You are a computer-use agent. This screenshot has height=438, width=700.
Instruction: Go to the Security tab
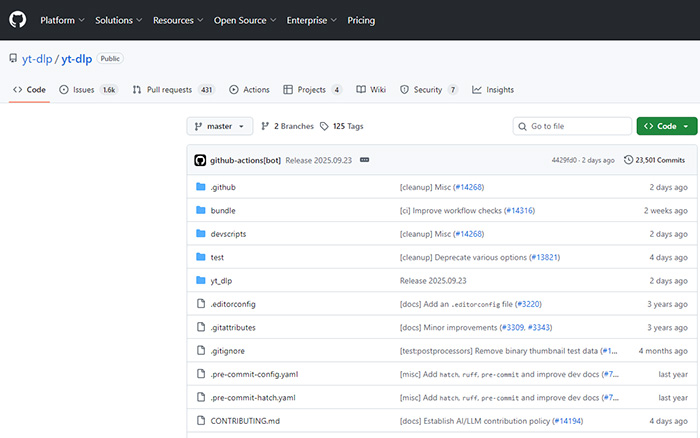(x=428, y=89)
